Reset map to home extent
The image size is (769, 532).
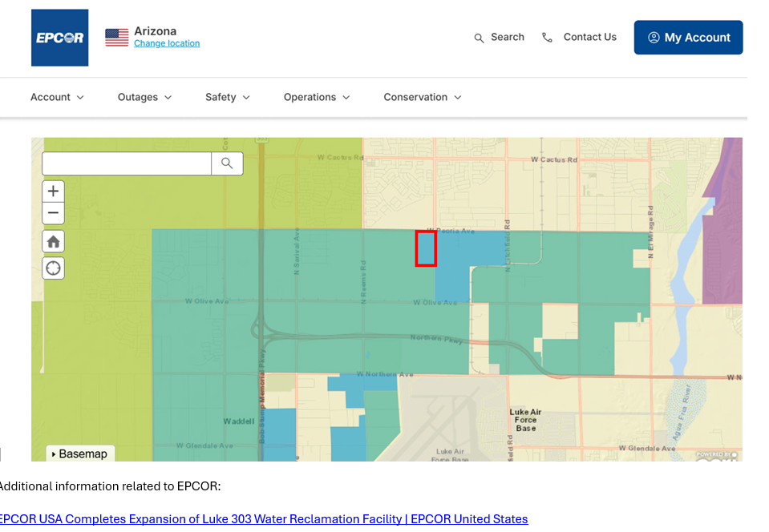(x=53, y=242)
